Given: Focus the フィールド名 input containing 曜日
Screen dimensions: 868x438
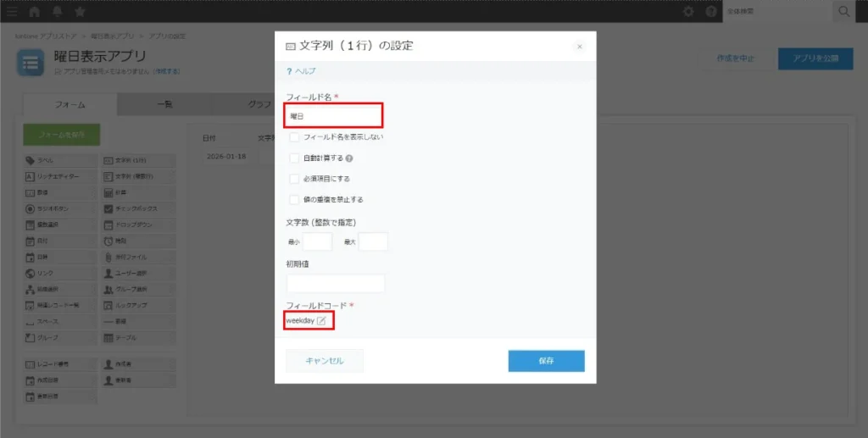Looking at the screenshot, I should 333,116.
